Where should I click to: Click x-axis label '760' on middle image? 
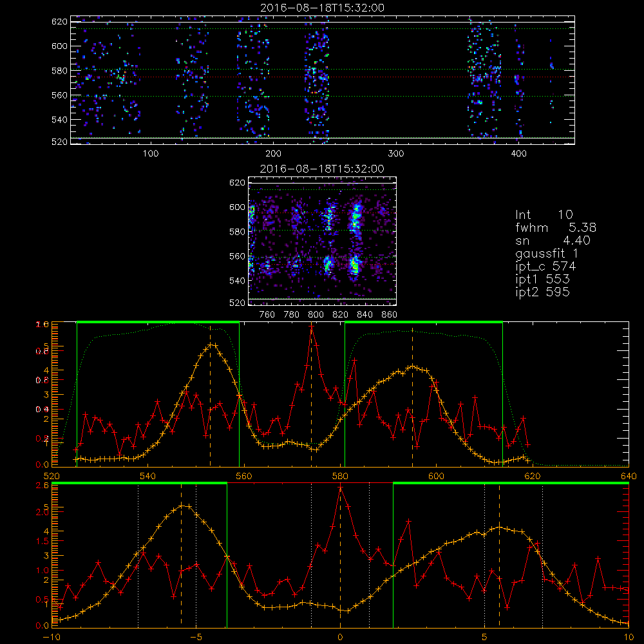tap(267, 315)
